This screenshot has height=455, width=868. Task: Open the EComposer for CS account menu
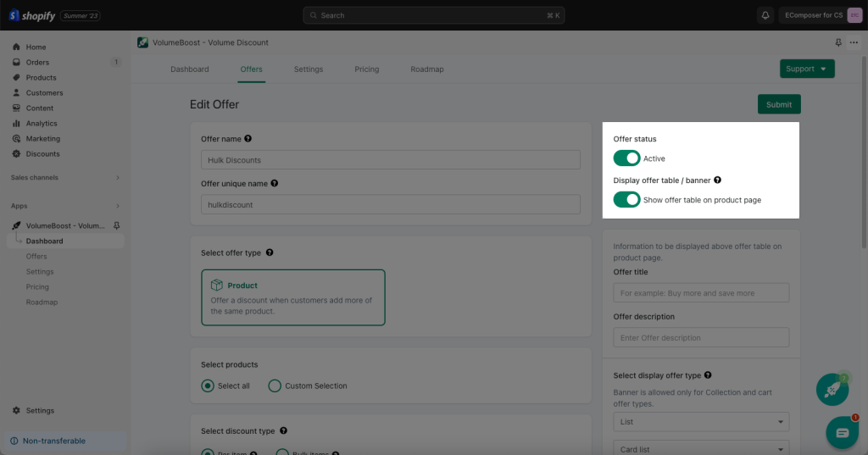(x=821, y=15)
